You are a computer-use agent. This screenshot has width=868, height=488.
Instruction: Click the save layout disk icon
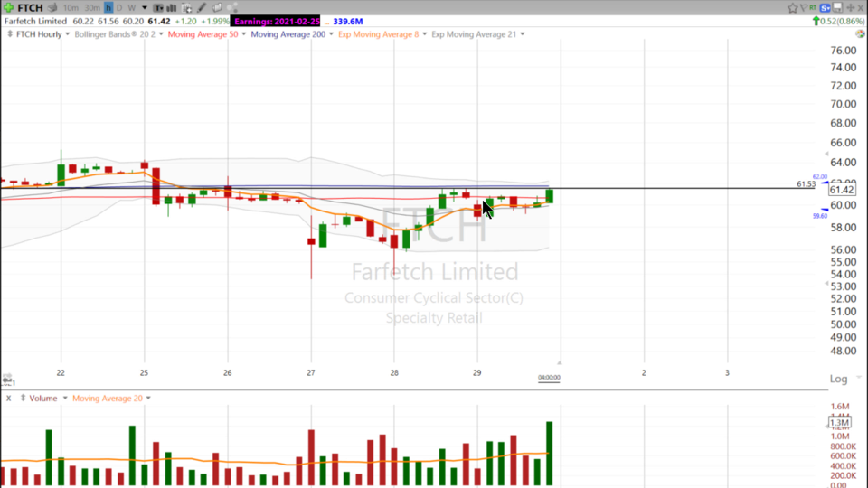click(x=837, y=8)
